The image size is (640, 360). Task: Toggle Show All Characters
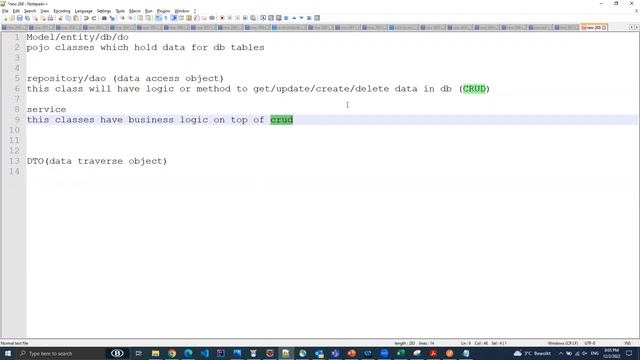pyautogui.click(x=166, y=18)
